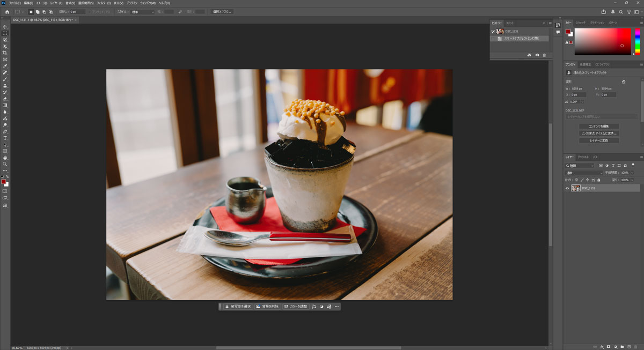This screenshot has height=350, width=644.
Task: Open the スタイル dropdown in options bar
Action: click(143, 11)
